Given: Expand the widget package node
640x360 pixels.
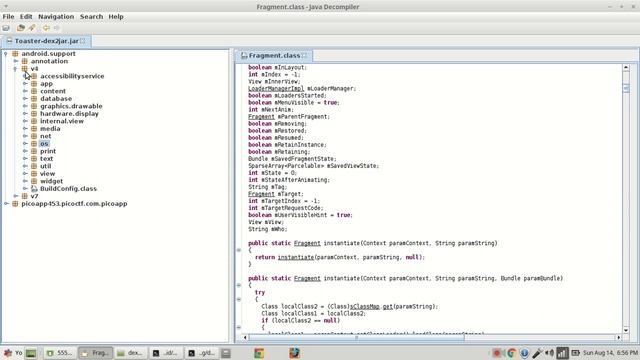Looking at the screenshot, I should point(25,181).
